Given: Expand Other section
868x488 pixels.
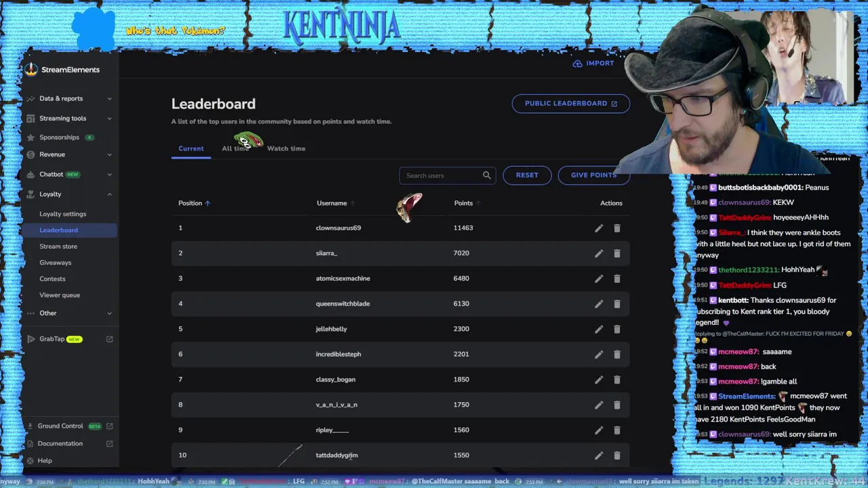Looking at the screenshot, I should [69, 313].
